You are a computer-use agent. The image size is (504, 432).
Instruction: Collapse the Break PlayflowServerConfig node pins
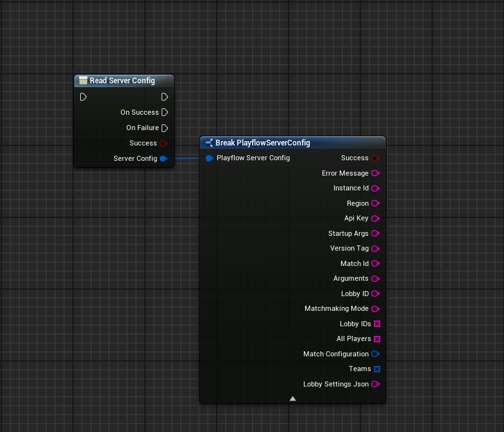tap(292, 398)
